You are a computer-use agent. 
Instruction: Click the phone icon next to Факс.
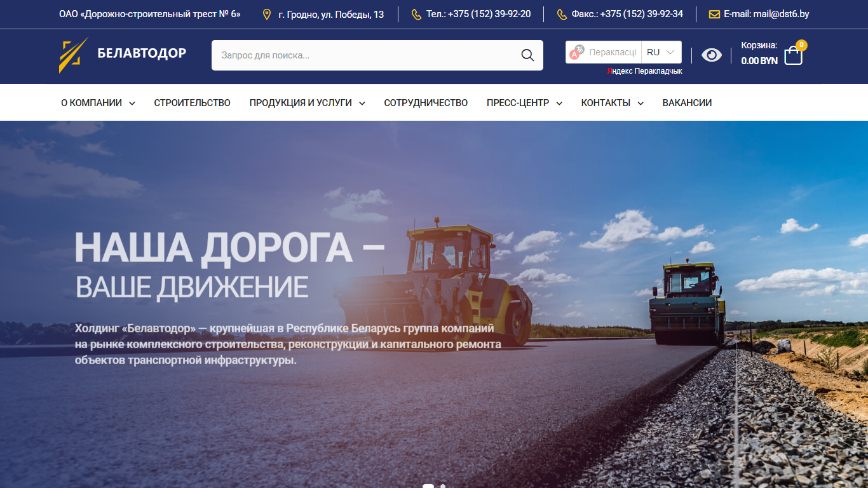[x=562, y=14]
